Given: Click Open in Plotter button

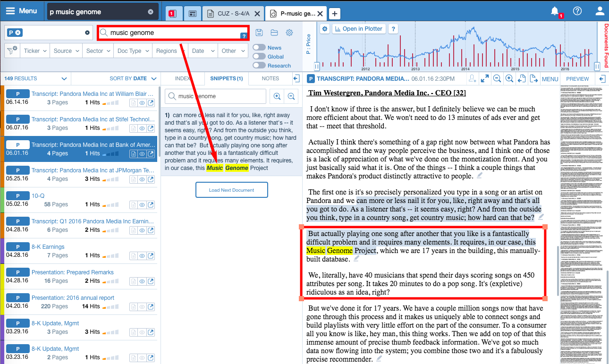Looking at the screenshot, I should (x=359, y=29).
